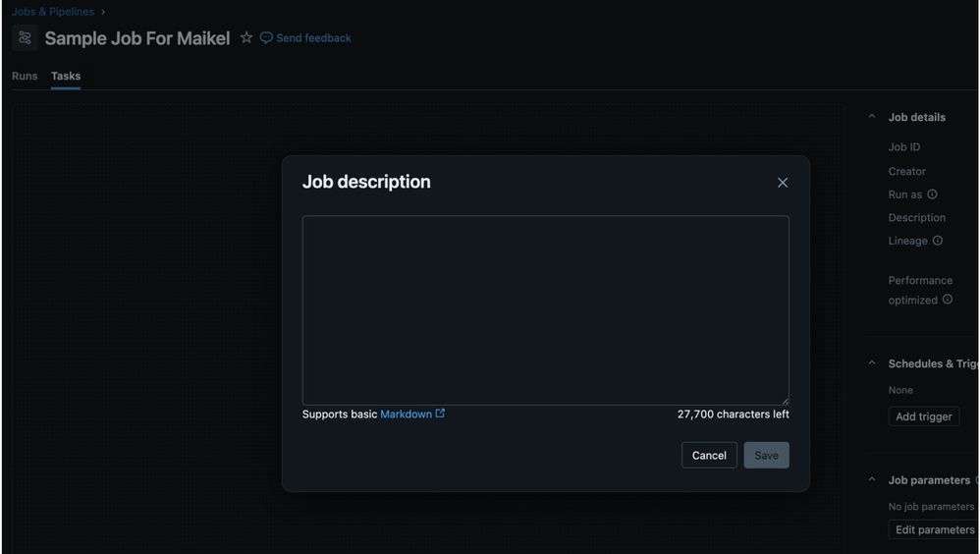This screenshot has height=554, width=980.
Task: Click the 'No job parameters' text
Action: [x=931, y=507]
